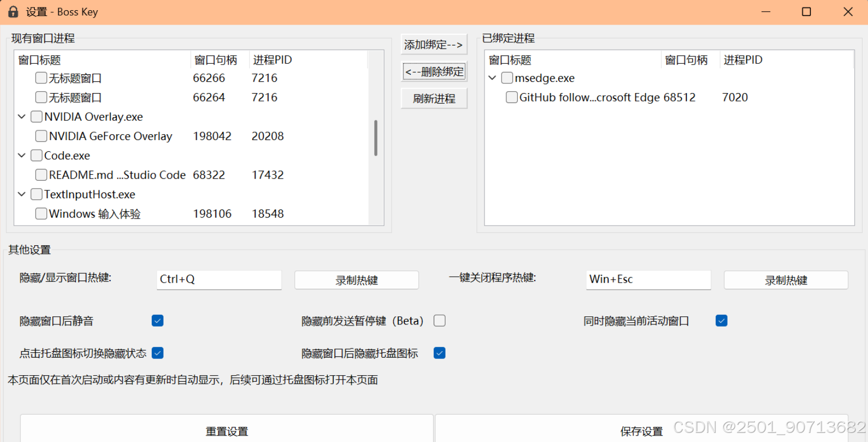The width and height of the screenshot is (868, 442).
Task: Tick the TextInputHost.exe checkbox
Action: tap(36, 195)
